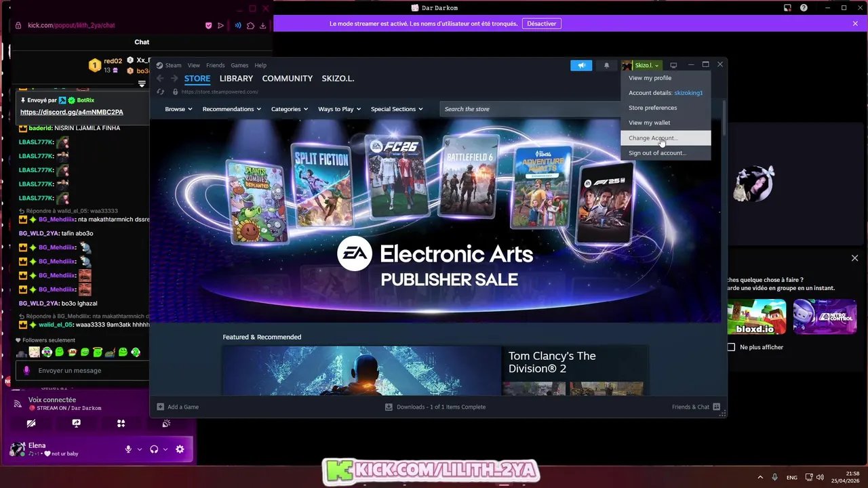Image resolution: width=868 pixels, height=488 pixels.
Task: Expand Special Sections dropdown
Action: coord(397,109)
